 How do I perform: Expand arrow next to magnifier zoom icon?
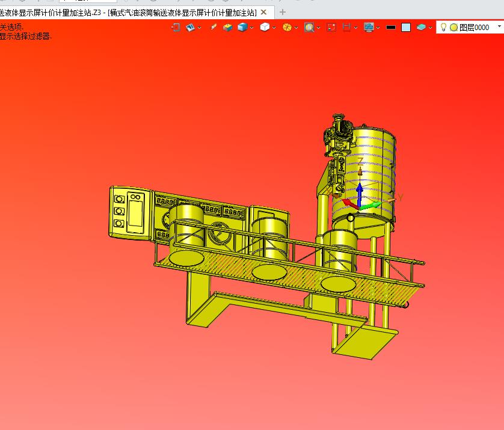click(319, 28)
